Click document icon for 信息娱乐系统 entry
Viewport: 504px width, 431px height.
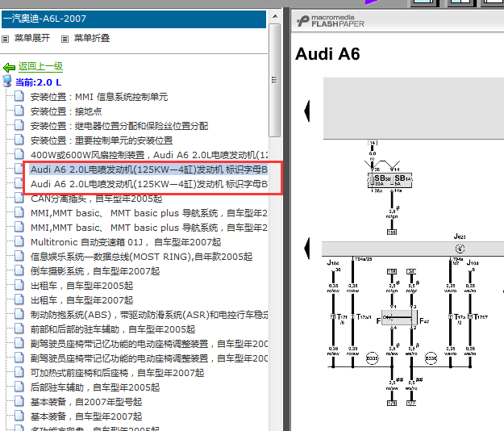pyautogui.click(x=19, y=256)
